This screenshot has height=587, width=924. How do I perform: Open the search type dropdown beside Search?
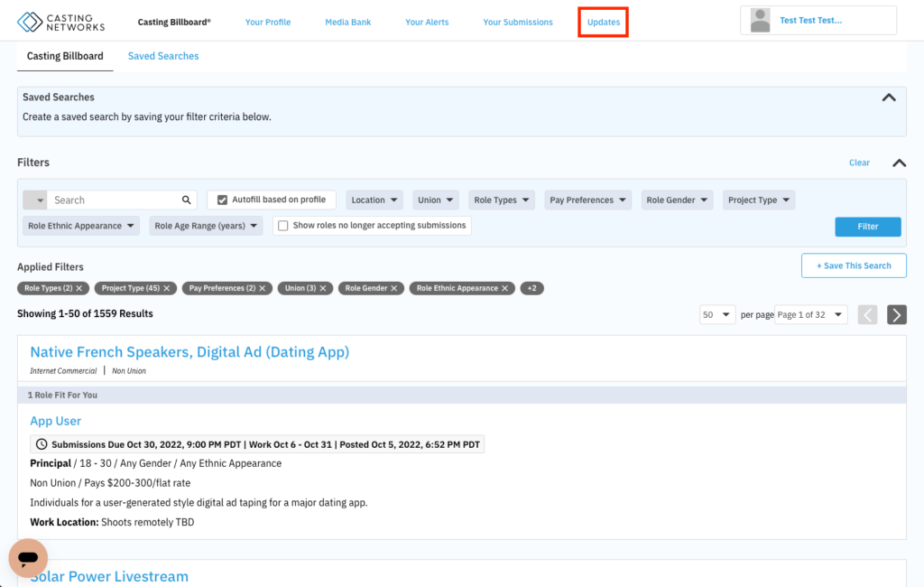click(35, 200)
